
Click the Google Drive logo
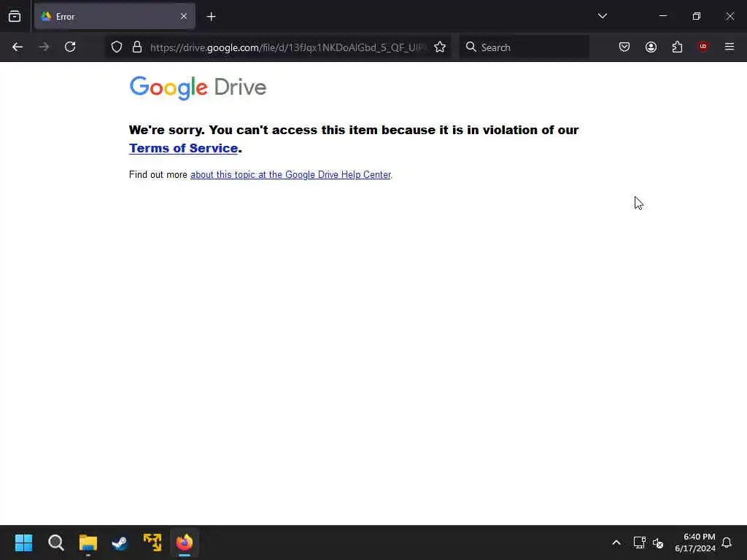pos(198,87)
